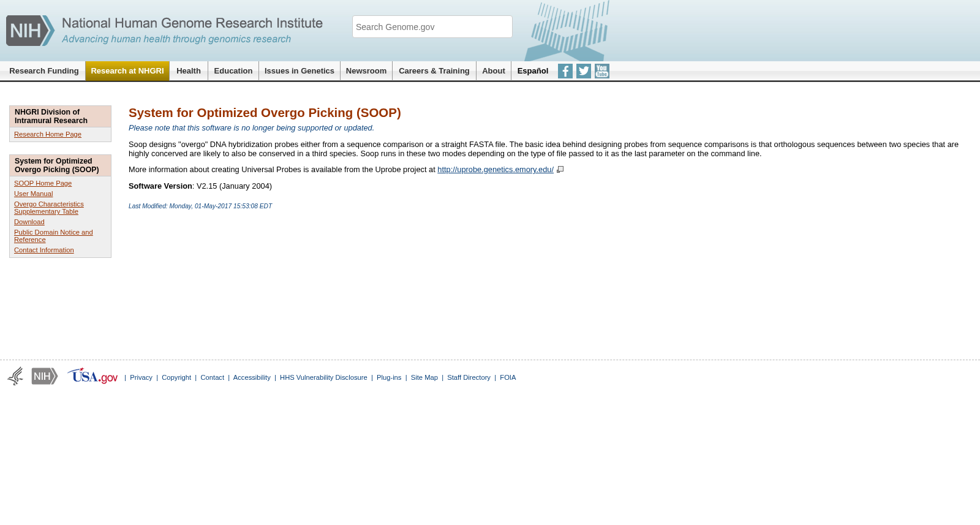Go to the Education menu

[233, 71]
